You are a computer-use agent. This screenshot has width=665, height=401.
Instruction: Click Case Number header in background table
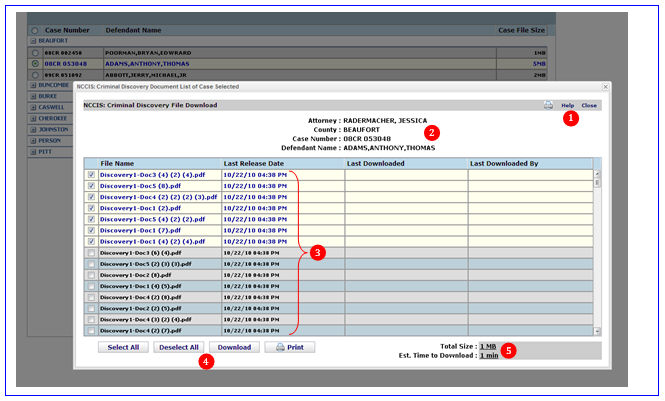(x=67, y=31)
